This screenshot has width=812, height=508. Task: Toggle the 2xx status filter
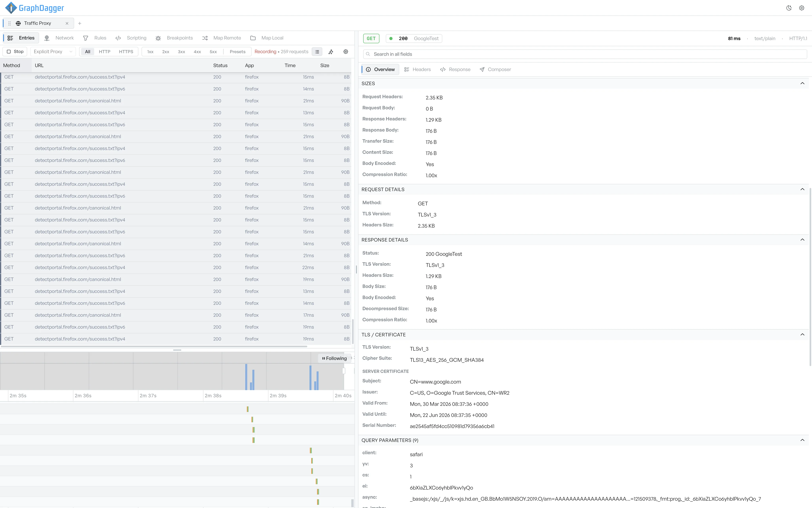[166, 51]
